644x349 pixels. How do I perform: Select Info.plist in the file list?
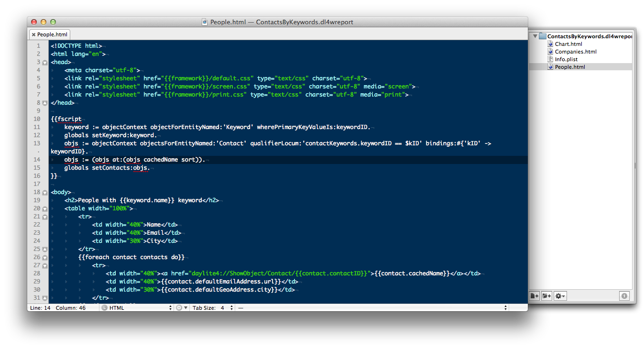(x=566, y=59)
